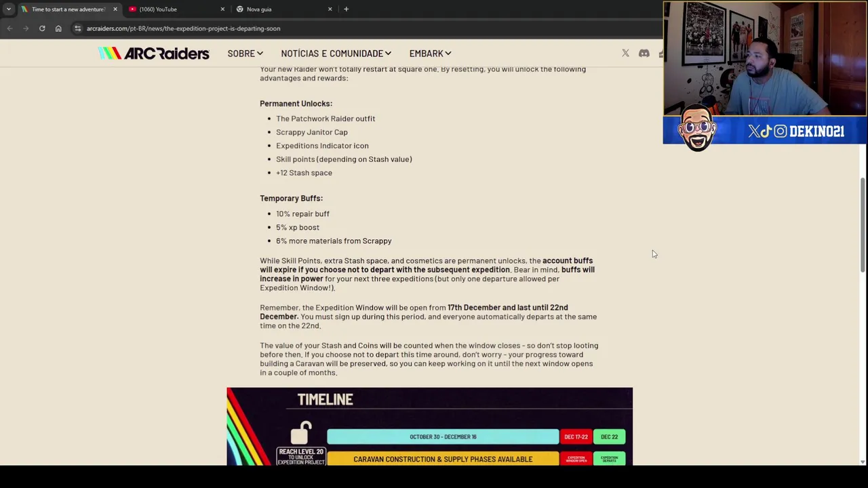
Task: Click 'Skill points (depending on Stash value)' item
Action: (344, 159)
